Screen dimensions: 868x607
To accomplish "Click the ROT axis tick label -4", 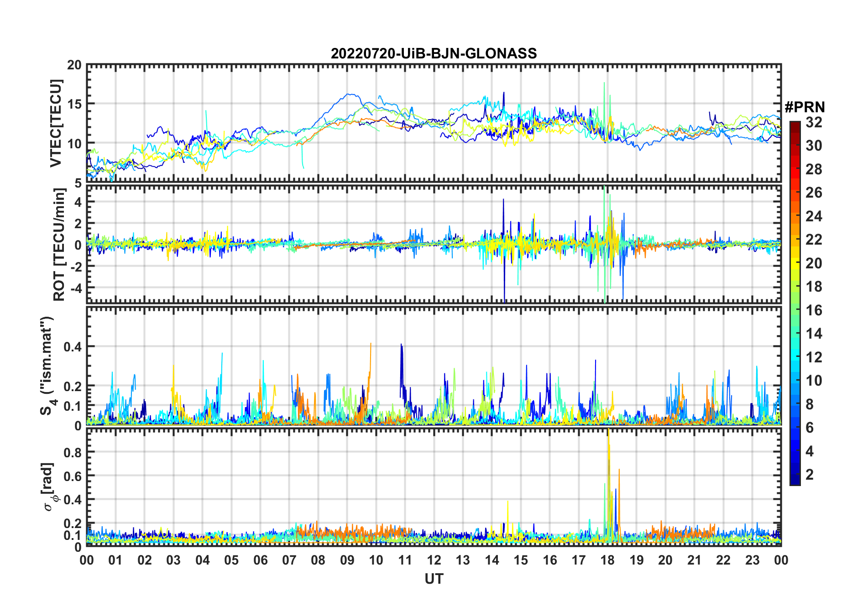I will [76, 288].
